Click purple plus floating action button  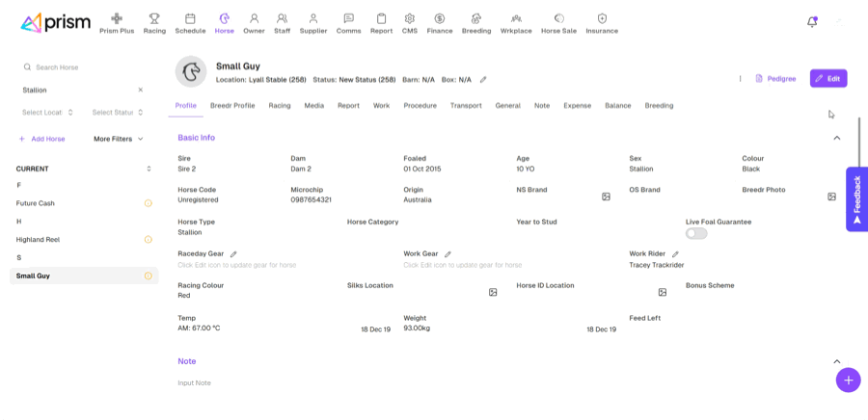point(848,380)
